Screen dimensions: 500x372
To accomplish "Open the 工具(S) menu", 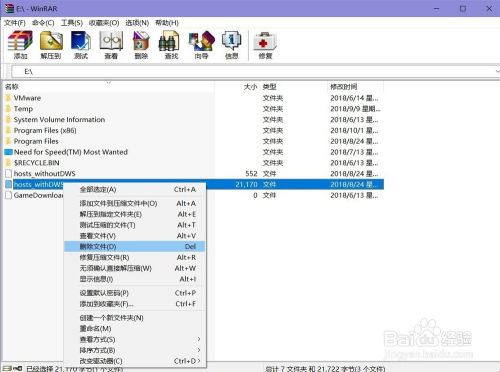I will pos(72,23).
